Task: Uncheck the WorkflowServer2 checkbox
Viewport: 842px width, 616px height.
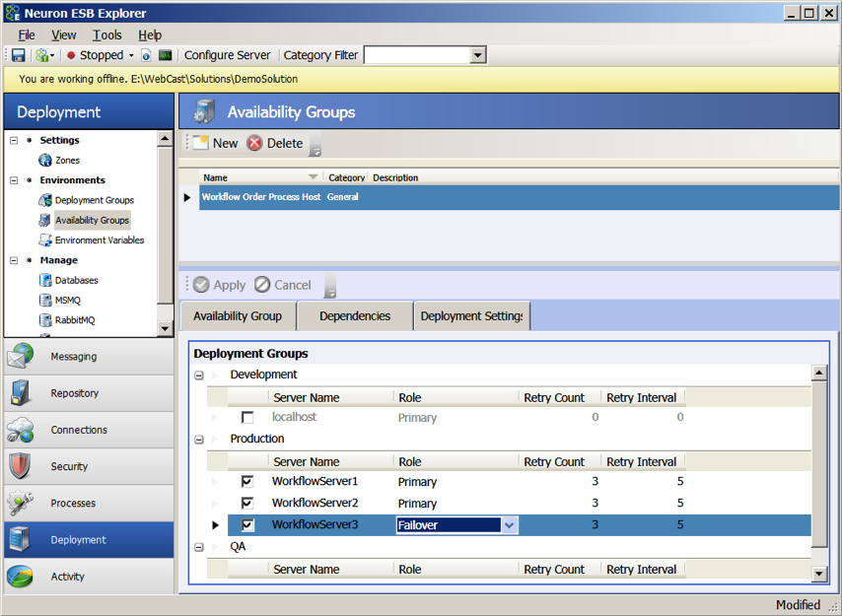Action: pyautogui.click(x=247, y=503)
